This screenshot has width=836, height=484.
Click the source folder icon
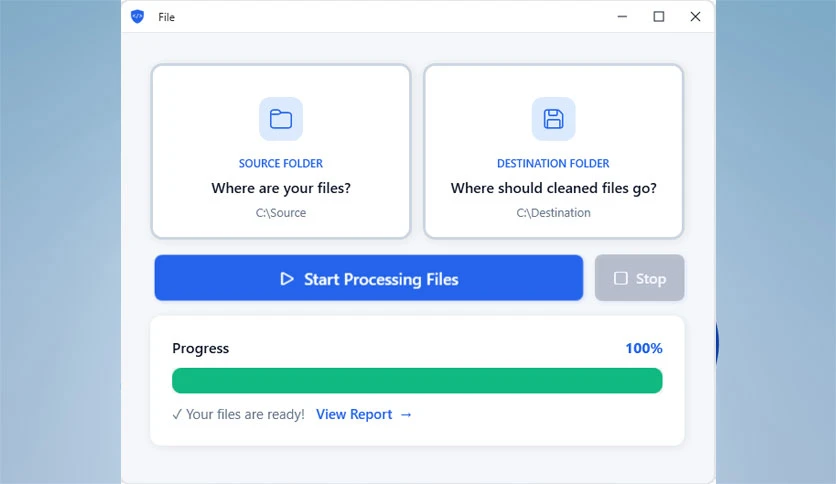[x=281, y=119]
